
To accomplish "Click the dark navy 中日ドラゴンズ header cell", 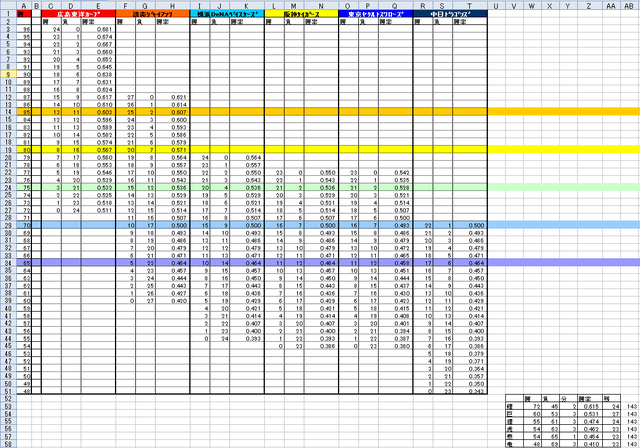I will click(x=450, y=14).
